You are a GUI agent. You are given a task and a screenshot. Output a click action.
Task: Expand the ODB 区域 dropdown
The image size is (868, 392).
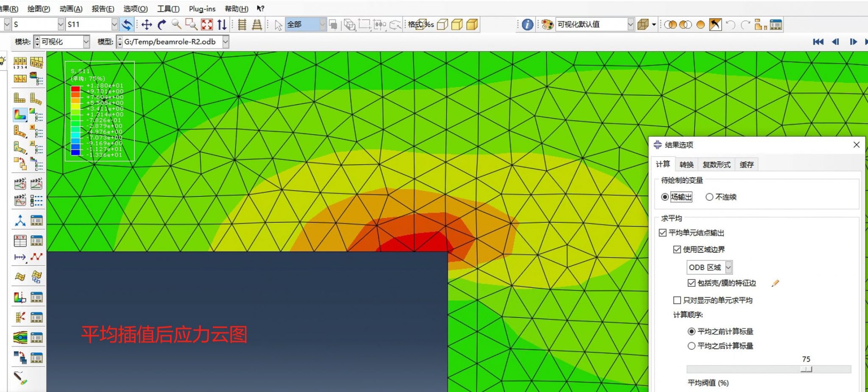729,267
